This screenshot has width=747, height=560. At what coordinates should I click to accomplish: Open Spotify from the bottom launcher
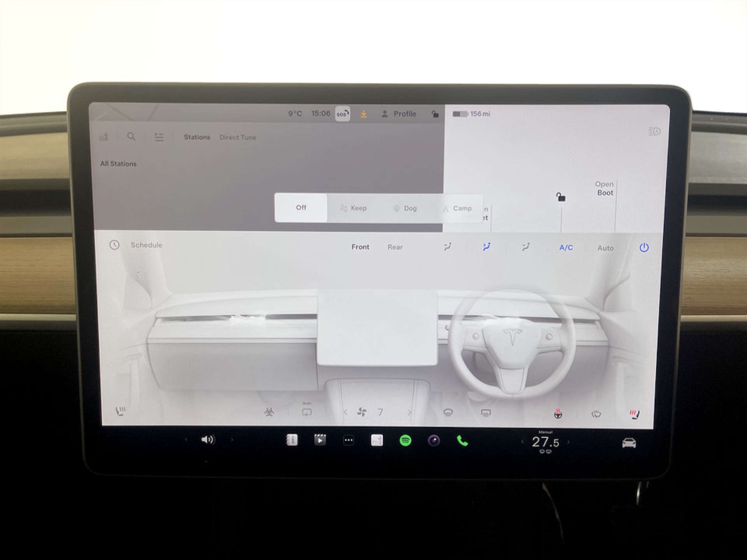pyautogui.click(x=405, y=440)
